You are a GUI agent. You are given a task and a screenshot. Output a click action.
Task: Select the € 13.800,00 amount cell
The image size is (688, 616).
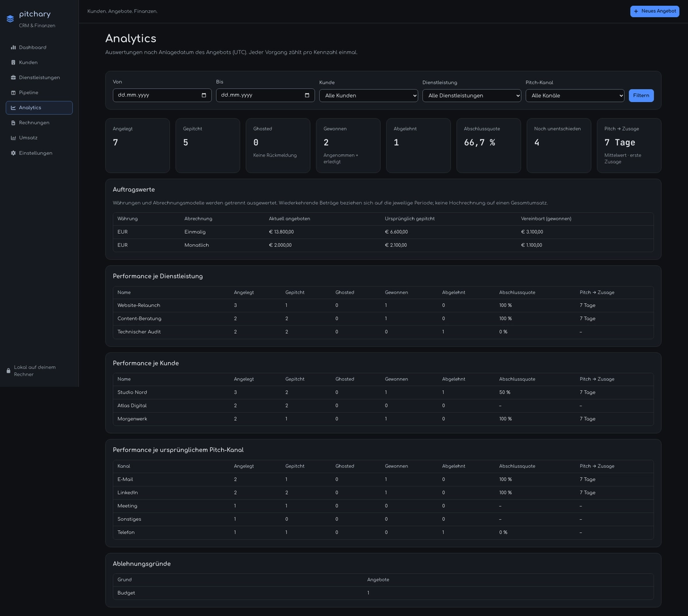[x=282, y=232]
